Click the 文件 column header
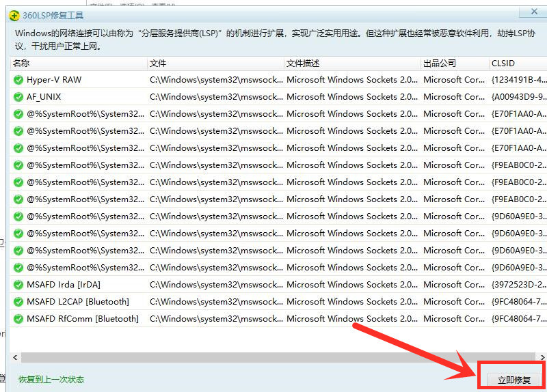 coord(215,63)
